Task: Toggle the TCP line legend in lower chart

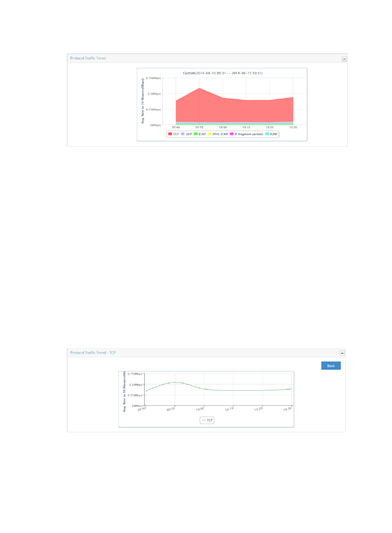Action: 207,420
